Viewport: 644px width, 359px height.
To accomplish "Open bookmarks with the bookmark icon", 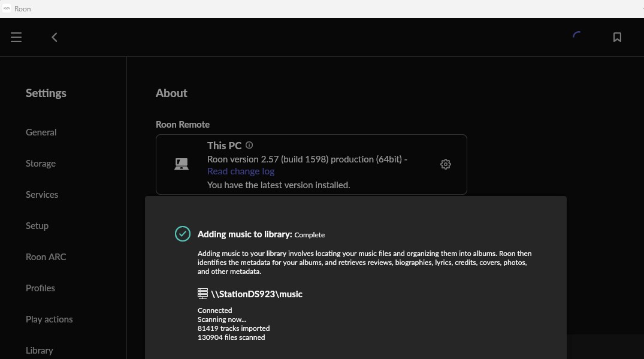I will click(617, 37).
